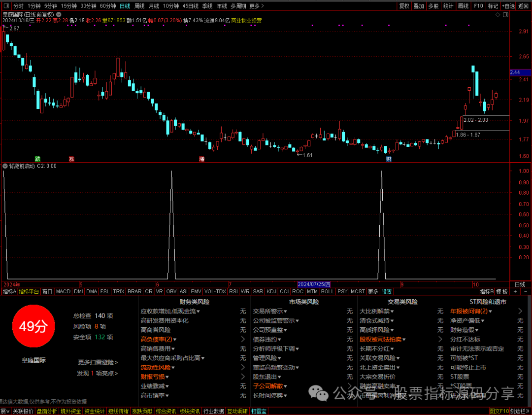
Task: Click the 指标B button
Action: (487, 292)
